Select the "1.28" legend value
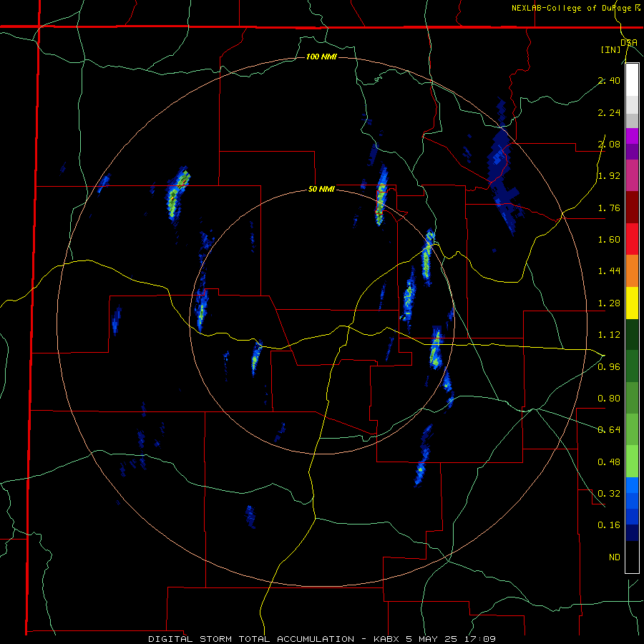This screenshot has width=644, height=644. (609, 303)
